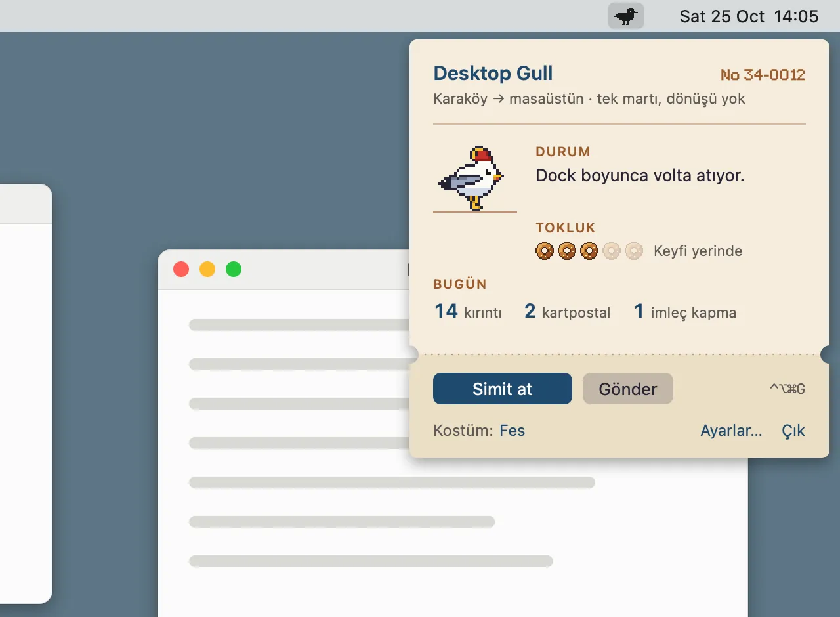
Task: Click the third filled simit in Tokluk
Action: tap(589, 251)
